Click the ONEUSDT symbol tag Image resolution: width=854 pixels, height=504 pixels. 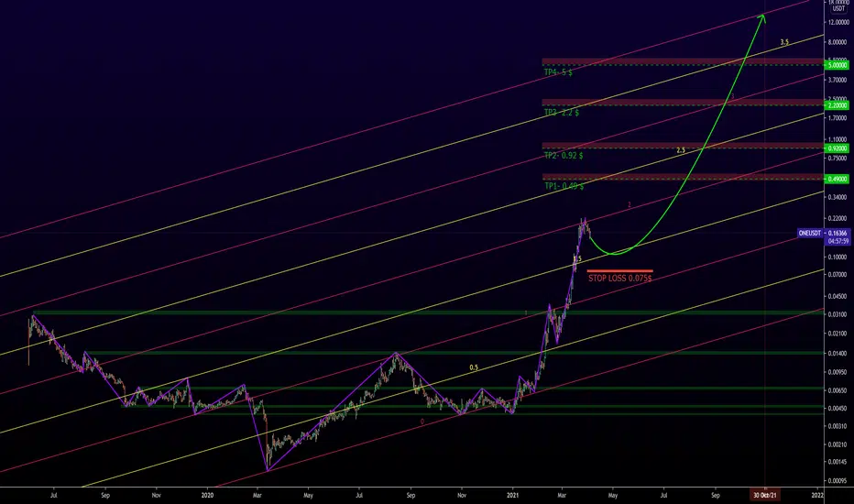(x=809, y=233)
